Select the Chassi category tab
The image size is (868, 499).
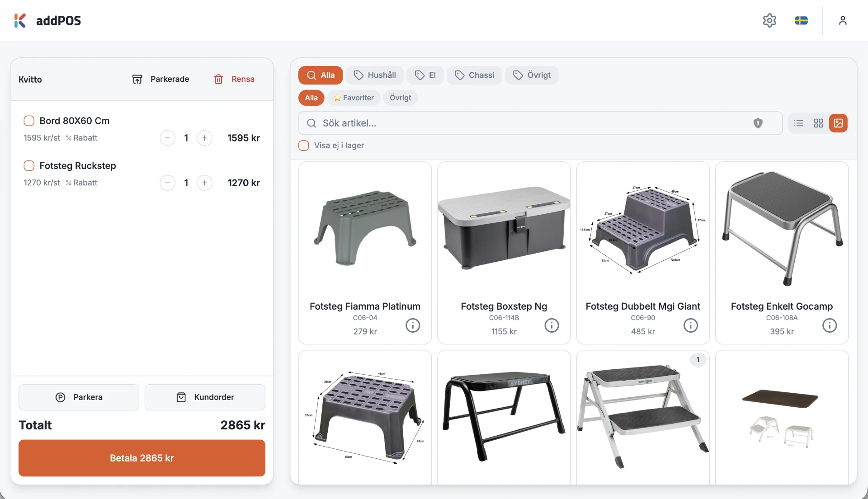475,75
